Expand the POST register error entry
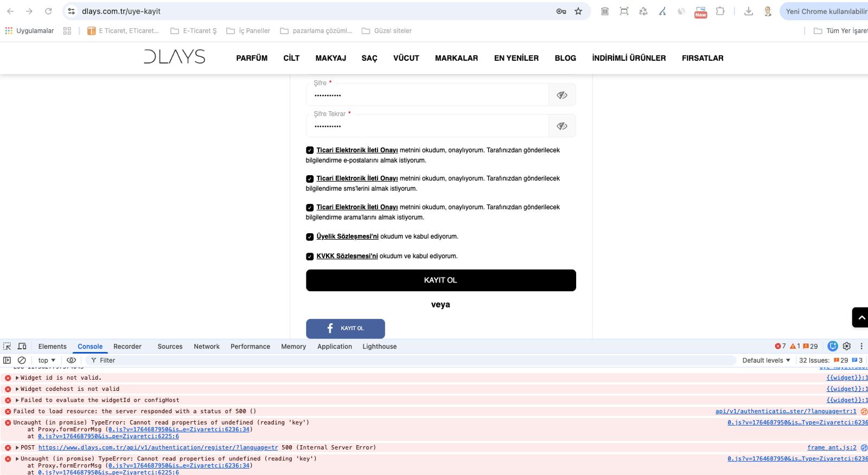 [x=17, y=448]
